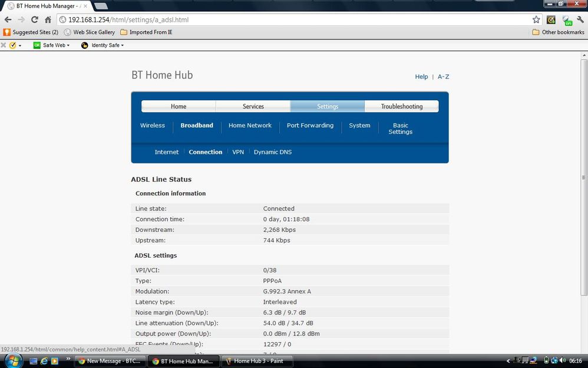Select the Broadband settings section
Screen dimensions: 588x368
(197, 126)
